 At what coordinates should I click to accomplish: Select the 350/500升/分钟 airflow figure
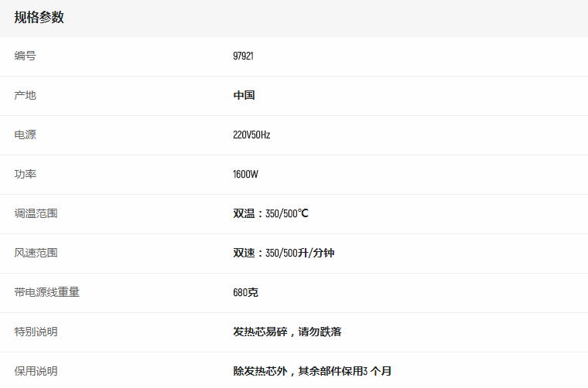300,254
